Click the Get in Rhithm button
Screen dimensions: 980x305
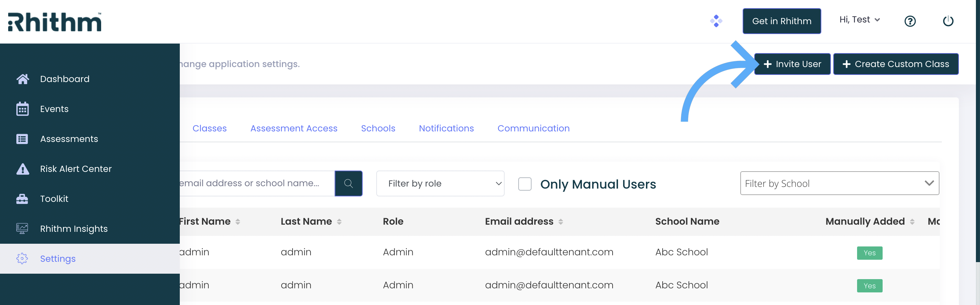coord(781,21)
